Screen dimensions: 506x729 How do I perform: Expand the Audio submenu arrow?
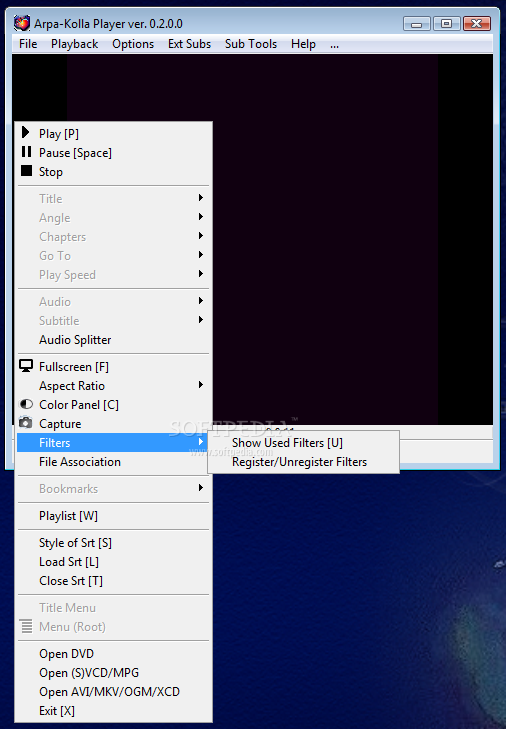[x=201, y=301]
